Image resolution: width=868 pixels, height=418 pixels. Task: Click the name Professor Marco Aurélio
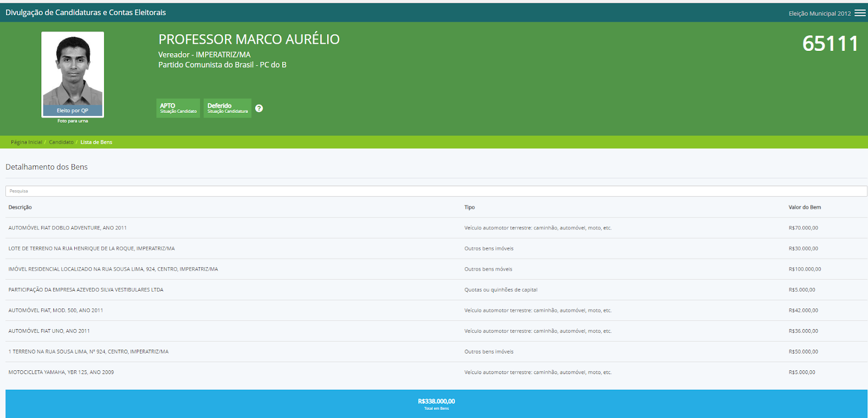click(249, 39)
